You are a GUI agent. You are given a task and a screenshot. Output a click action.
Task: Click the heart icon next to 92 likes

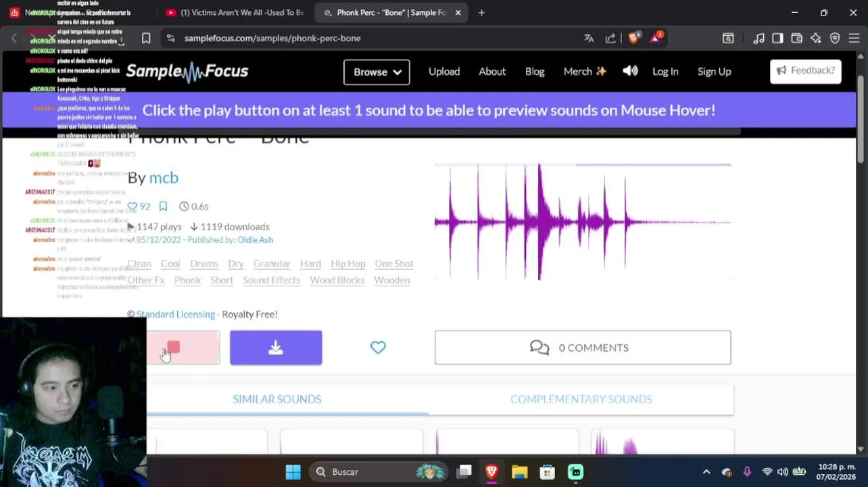132,206
